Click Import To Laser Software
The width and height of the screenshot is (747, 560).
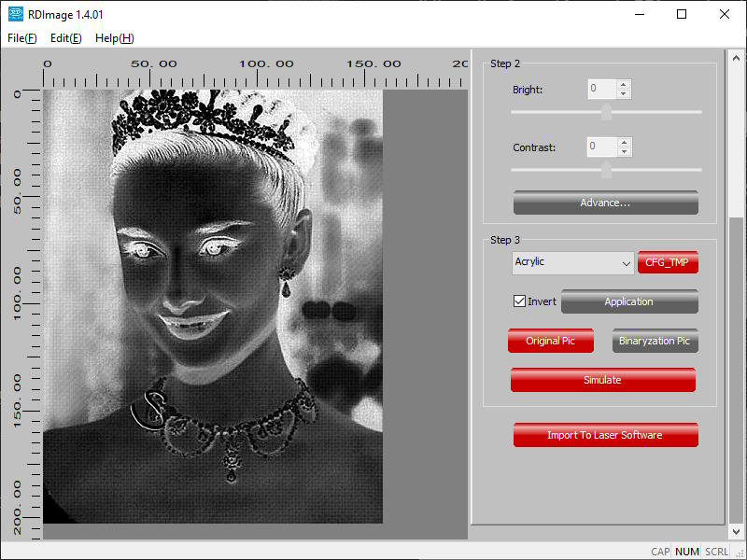(605, 435)
